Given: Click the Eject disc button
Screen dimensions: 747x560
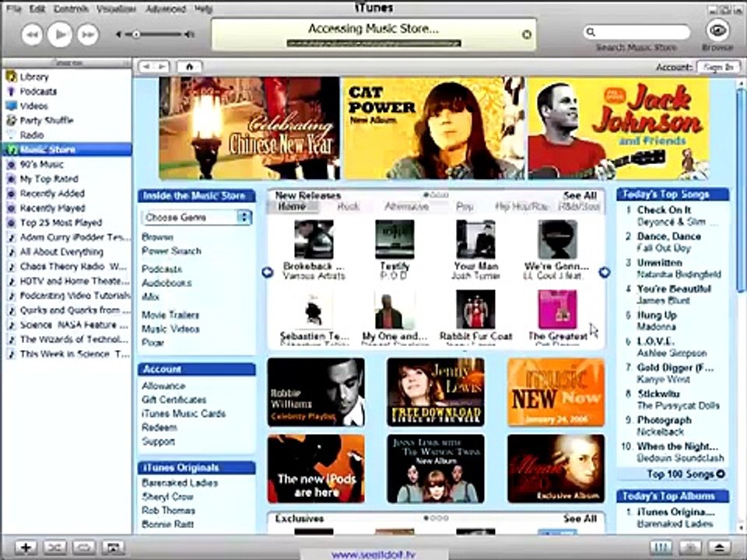Looking at the screenshot, I should 719,548.
